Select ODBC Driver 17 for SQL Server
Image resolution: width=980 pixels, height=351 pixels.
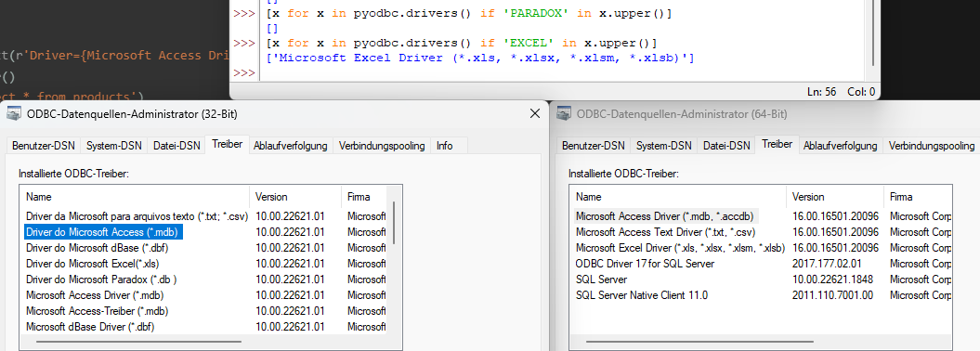[x=762, y=264]
